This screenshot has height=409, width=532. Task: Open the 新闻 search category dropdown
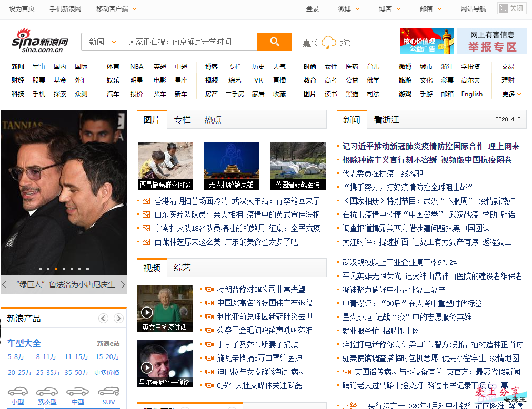point(102,42)
